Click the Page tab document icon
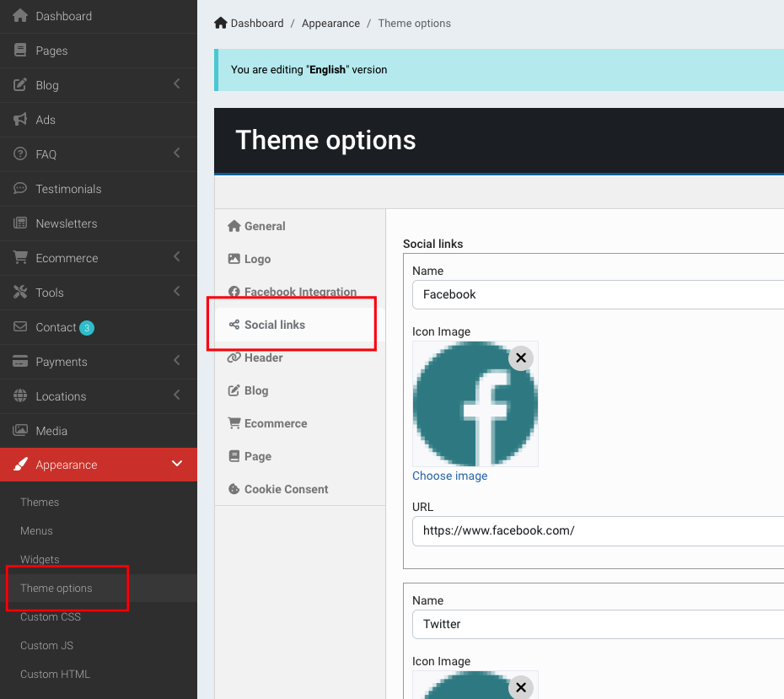Image resolution: width=784 pixels, height=699 pixels. pos(234,456)
